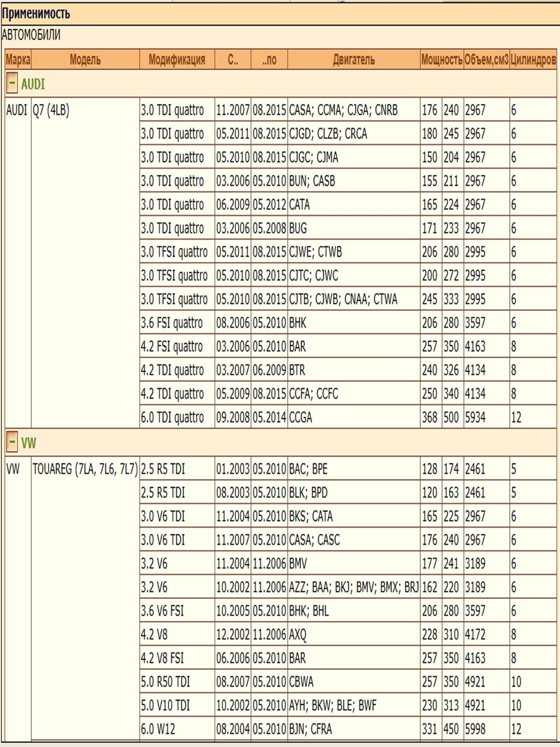Collapse the AUDI group with minus icon
Screen dimensions: 560x747
12,83
